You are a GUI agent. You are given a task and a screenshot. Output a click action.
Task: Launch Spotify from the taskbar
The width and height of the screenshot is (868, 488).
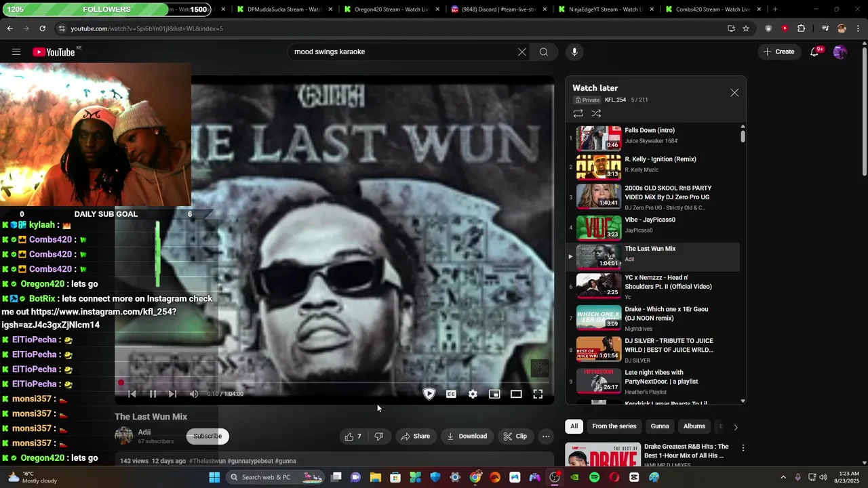(x=595, y=477)
